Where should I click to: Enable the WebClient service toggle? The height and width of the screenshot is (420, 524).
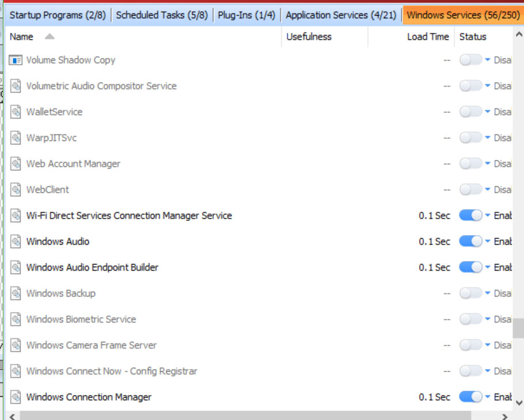coord(470,190)
